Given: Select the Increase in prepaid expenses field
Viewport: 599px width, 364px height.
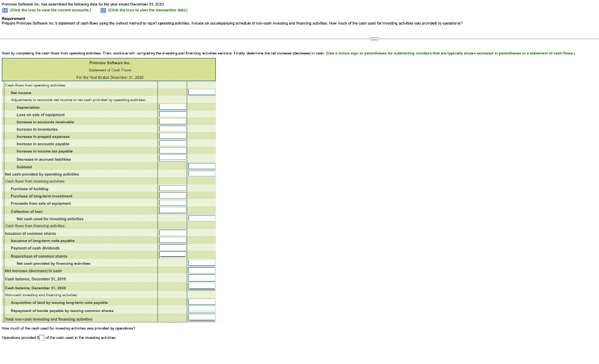Looking at the screenshot, I should point(173,136).
